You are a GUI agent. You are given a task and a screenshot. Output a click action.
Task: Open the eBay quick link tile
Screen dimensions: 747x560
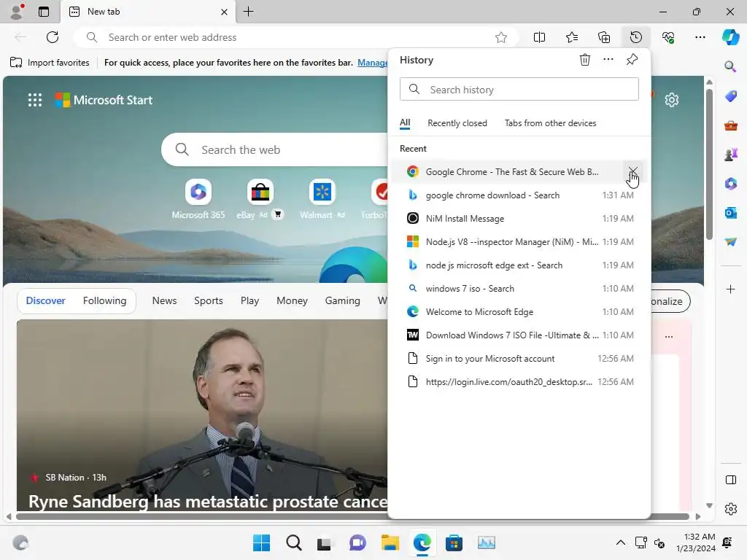pos(260,199)
